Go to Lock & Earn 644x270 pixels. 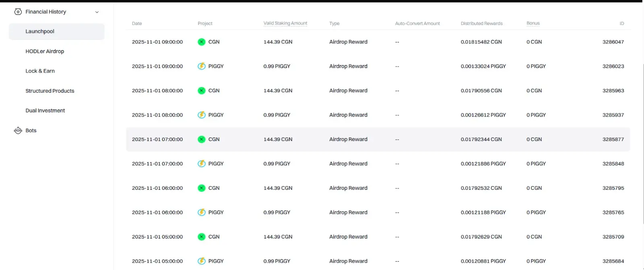point(40,71)
